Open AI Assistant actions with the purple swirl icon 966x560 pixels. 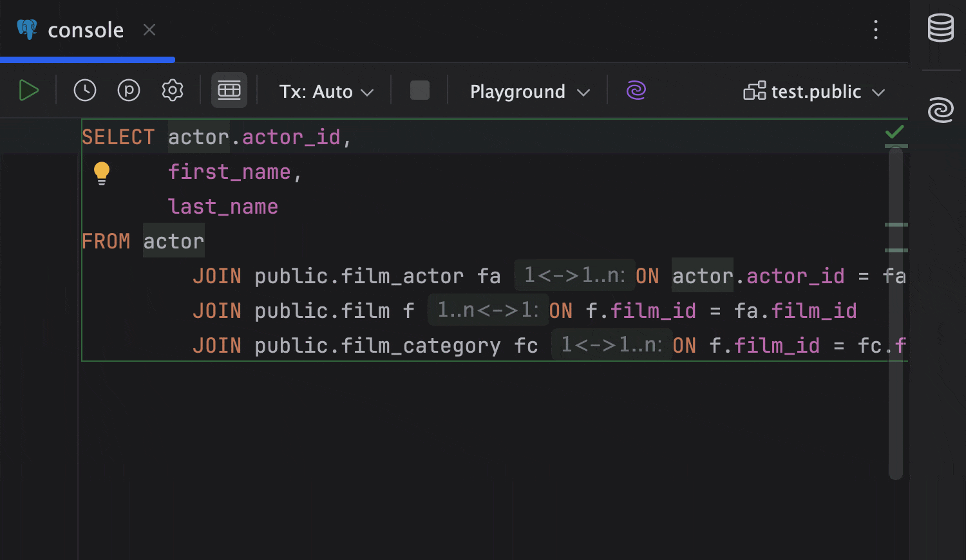coord(636,91)
